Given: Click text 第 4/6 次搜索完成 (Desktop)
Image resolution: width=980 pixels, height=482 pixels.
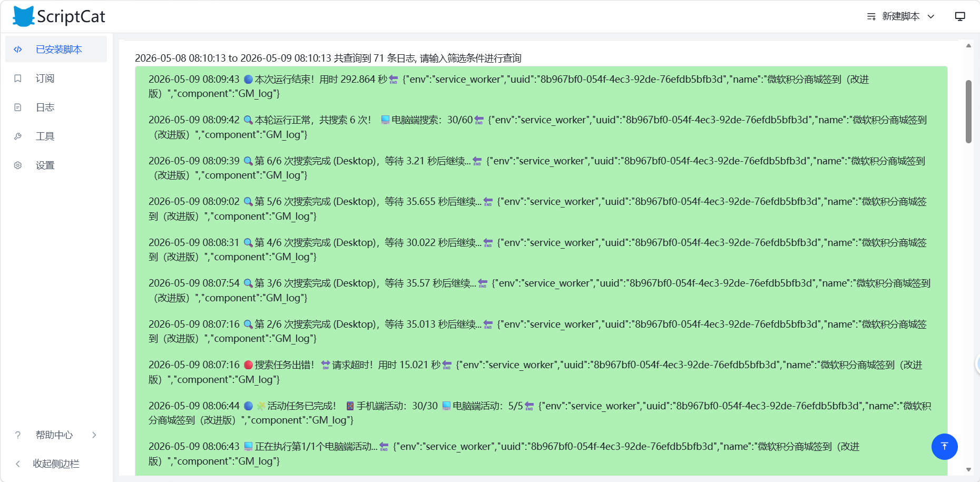Looking at the screenshot, I should click(x=315, y=242).
